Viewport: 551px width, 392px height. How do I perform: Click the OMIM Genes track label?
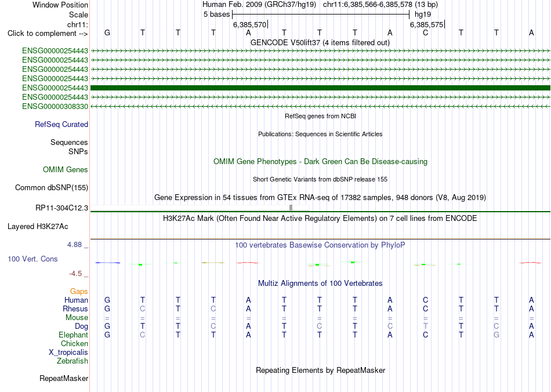66,170
